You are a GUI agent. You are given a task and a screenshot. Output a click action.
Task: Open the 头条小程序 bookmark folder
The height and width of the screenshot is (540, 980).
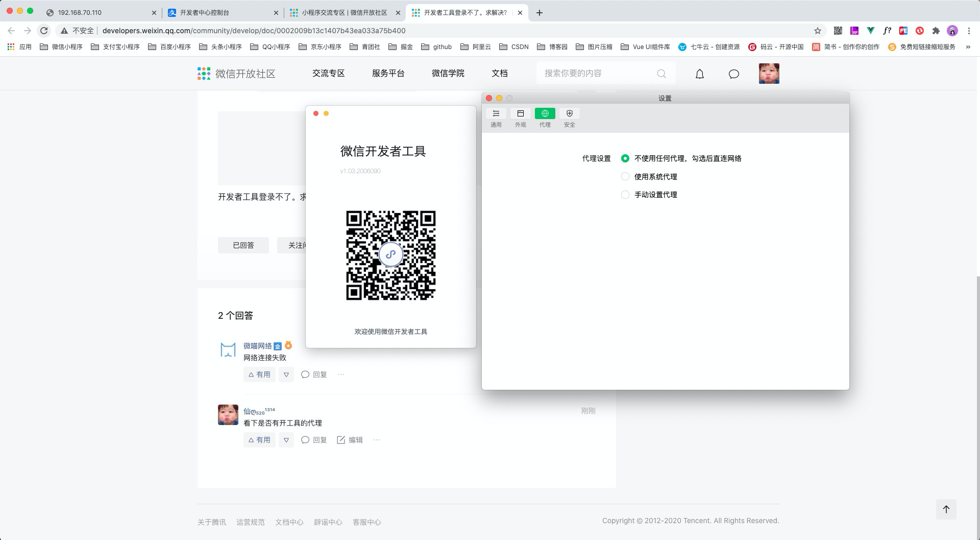pos(220,47)
